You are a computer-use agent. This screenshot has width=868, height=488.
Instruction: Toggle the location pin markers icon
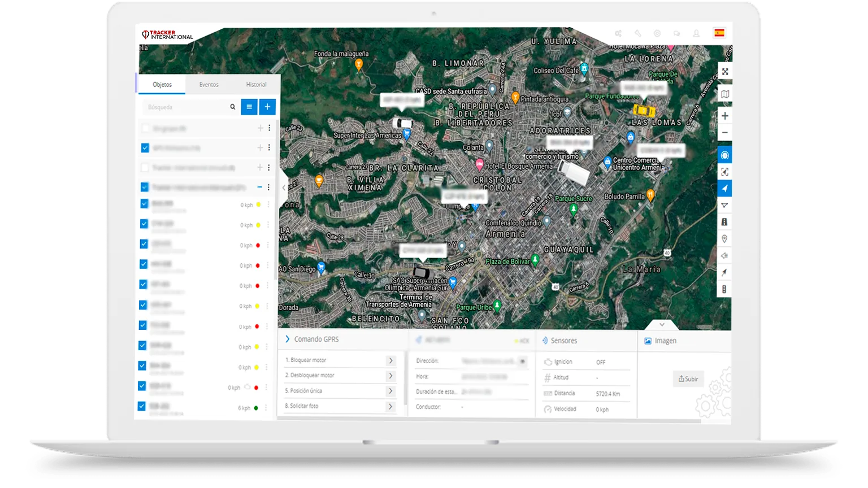(724, 239)
